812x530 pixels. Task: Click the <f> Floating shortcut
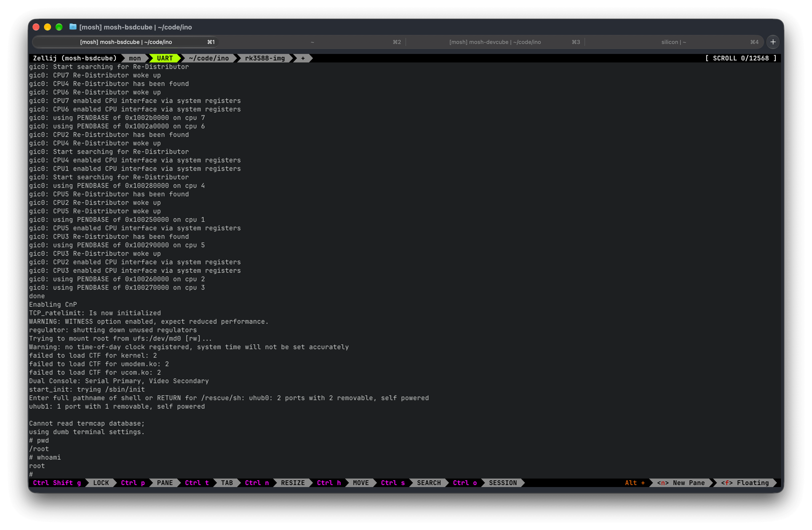745,483
